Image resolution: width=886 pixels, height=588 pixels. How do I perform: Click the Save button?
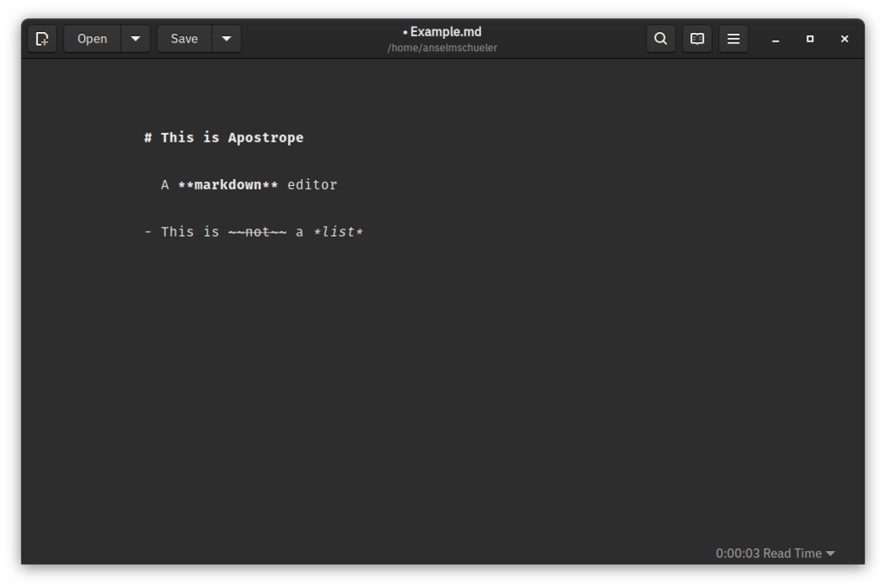point(184,39)
